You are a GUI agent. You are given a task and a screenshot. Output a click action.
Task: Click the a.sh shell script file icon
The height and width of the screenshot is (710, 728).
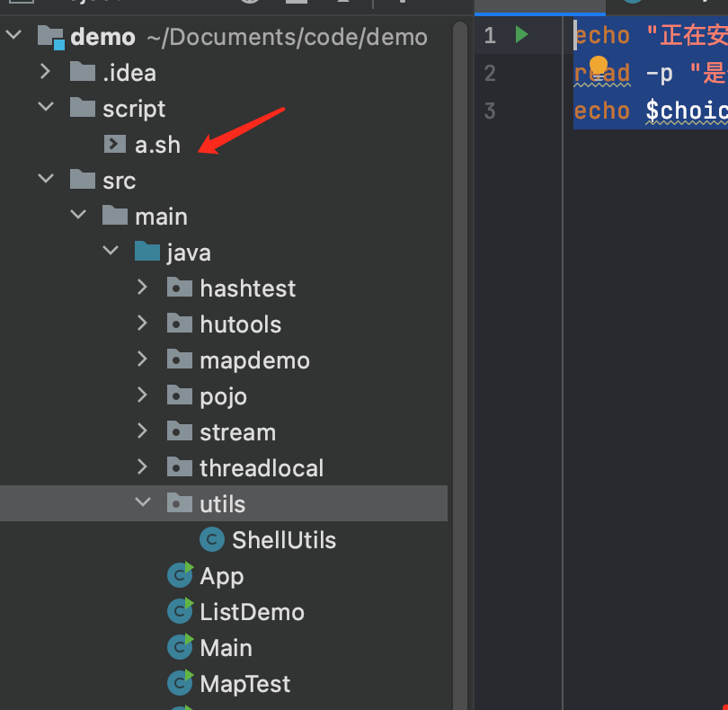(113, 144)
